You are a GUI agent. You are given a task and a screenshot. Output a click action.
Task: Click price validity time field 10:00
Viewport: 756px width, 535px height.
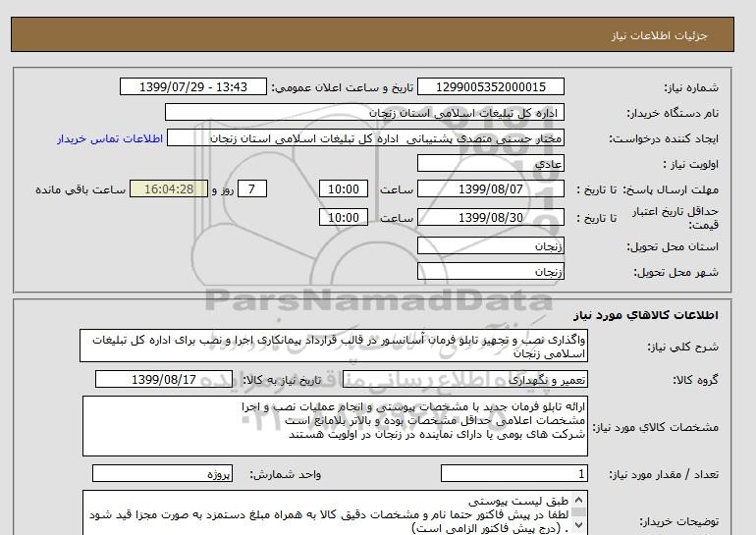tap(344, 217)
